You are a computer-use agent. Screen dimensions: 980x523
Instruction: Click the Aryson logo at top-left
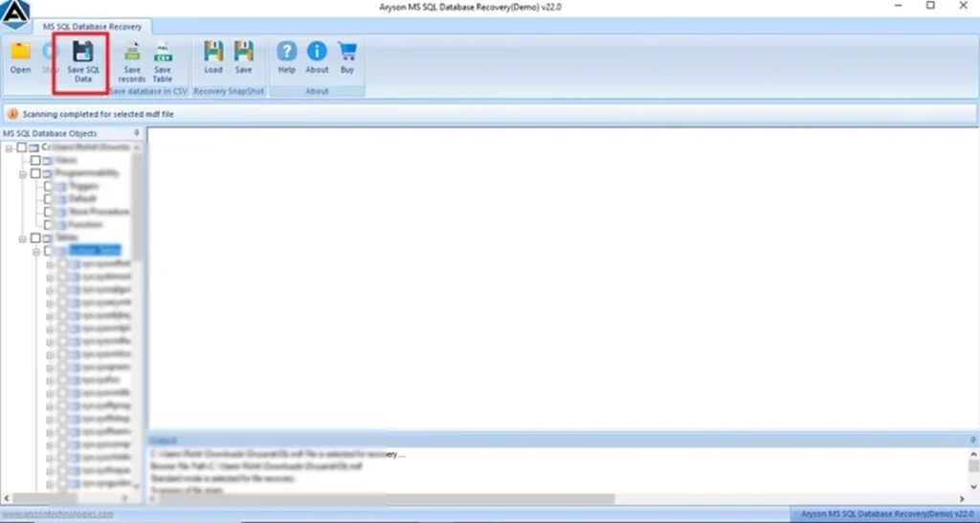tap(15, 15)
